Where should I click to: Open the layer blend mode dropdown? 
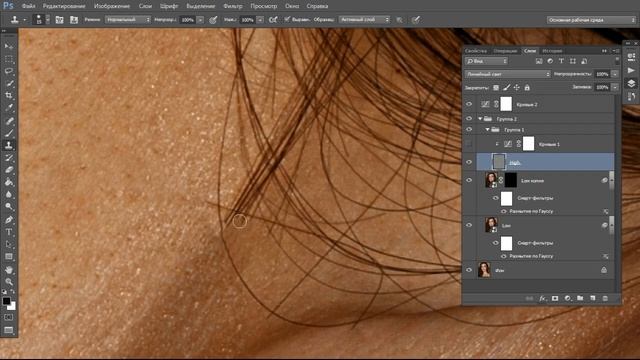point(508,74)
